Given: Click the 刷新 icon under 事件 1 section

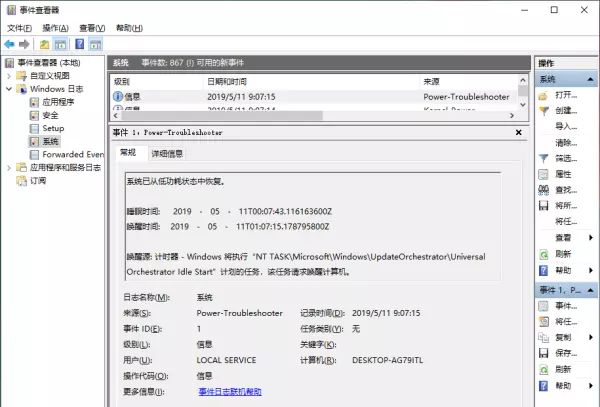Looking at the screenshot, I should 543,370.
